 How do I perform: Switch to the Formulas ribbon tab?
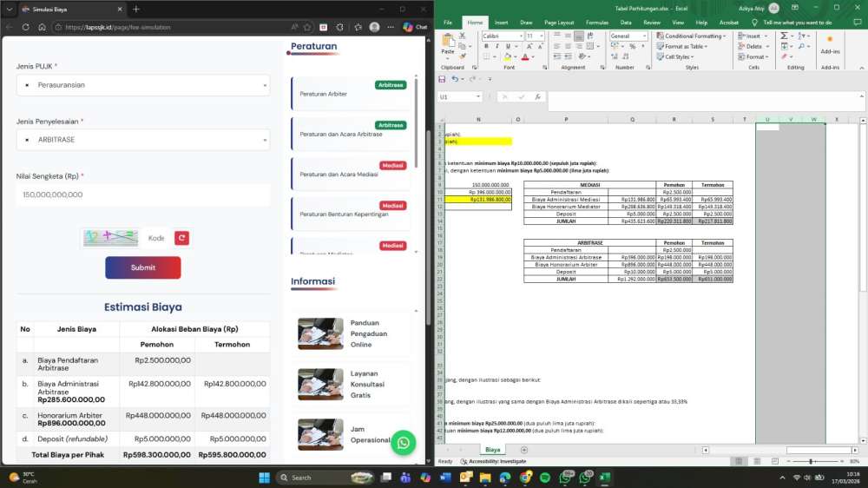click(x=597, y=23)
